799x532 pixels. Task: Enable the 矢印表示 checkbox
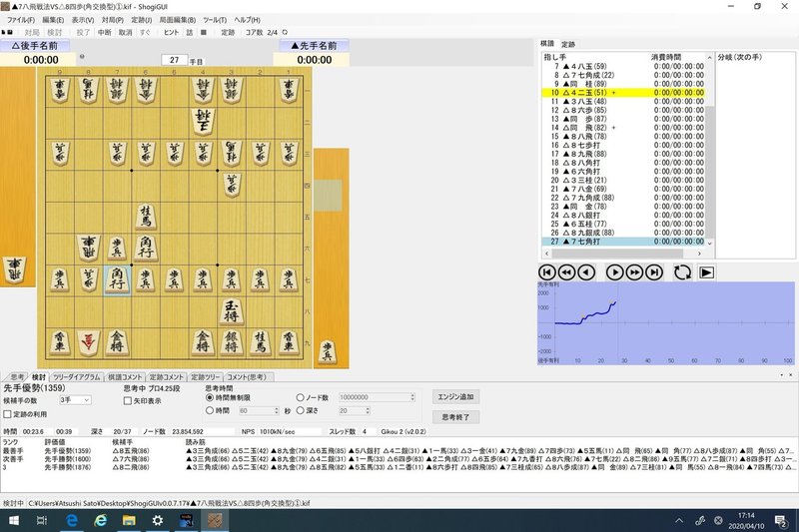click(128, 400)
